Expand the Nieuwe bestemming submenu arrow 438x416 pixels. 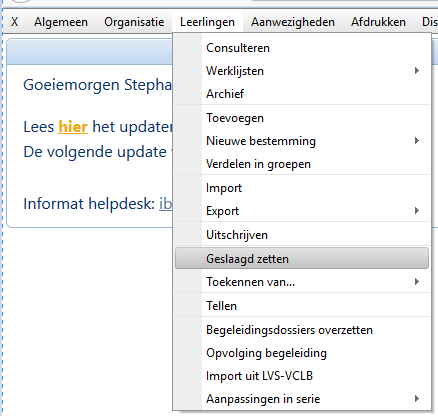pos(417,141)
